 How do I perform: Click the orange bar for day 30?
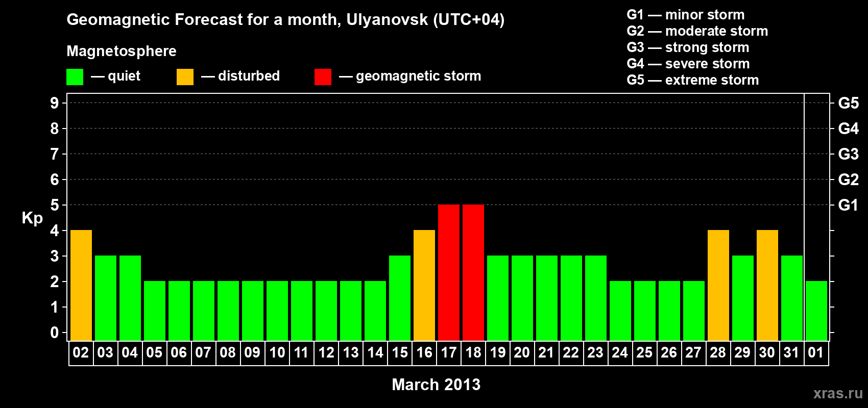tap(767, 285)
